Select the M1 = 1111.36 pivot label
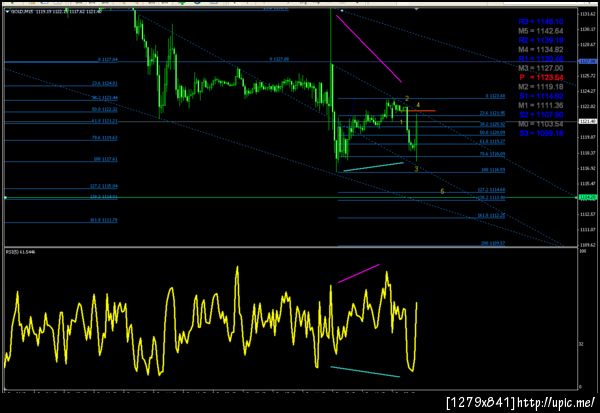Screen dimensions: 600x413 pos(541,106)
